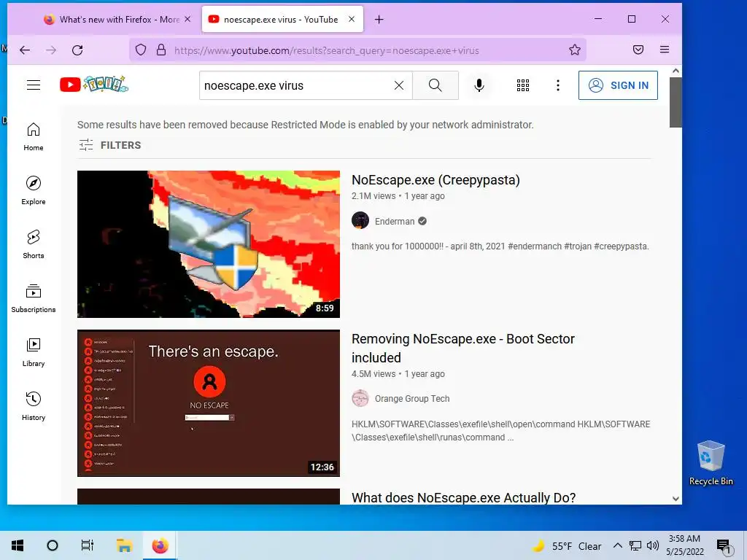Image resolution: width=747 pixels, height=560 pixels.
Task: Open Task View on taskbar
Action: [88, 545]
